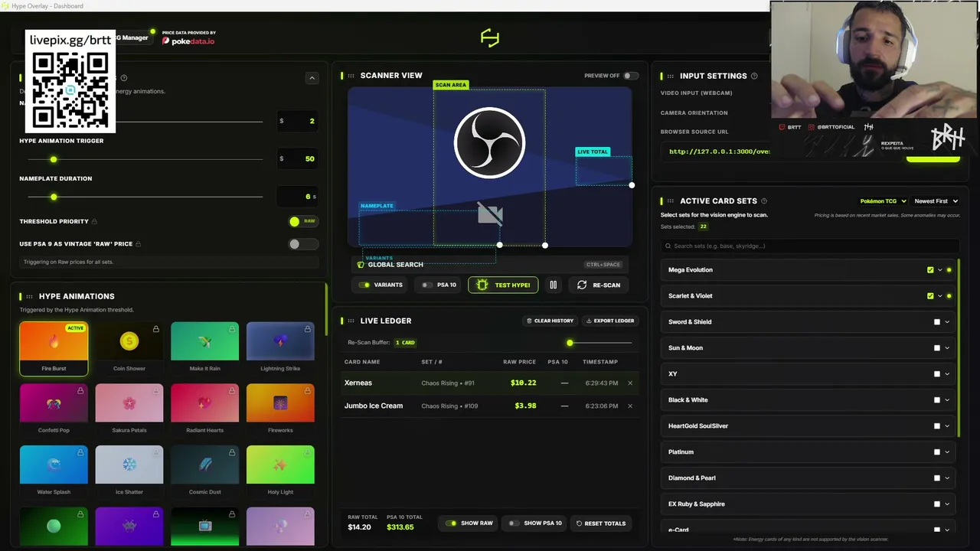Delete the Jumbo Ice Cream ledger entry
Screen dimensions: 980x551
pyautogui.click(x=630, y=406)
